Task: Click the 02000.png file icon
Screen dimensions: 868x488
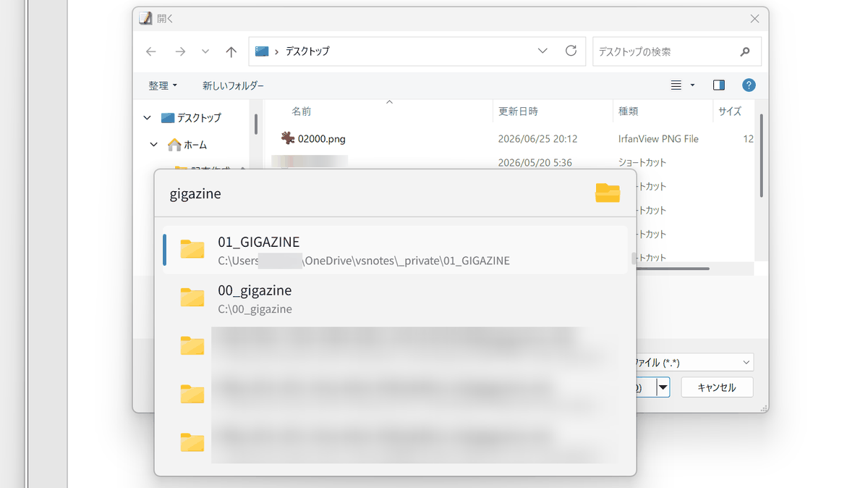Action: pyautogui.click(x=288, y=138)
